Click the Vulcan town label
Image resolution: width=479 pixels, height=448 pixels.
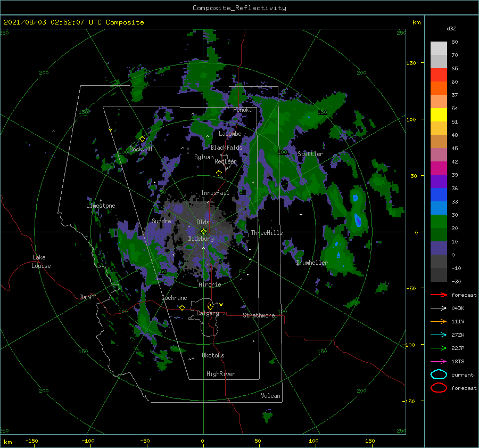[270, 396]
